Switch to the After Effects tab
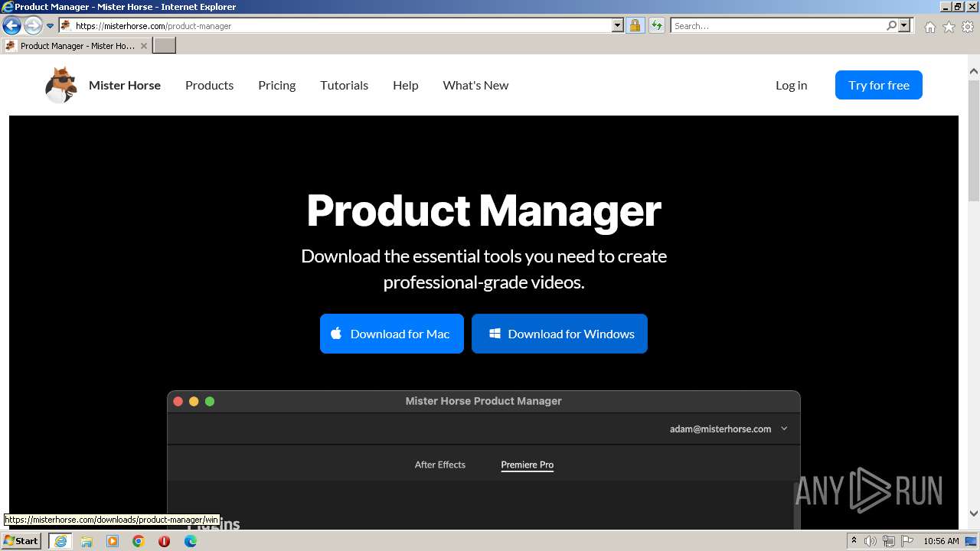This screenshot has height=551, width=980. (439, 465)
